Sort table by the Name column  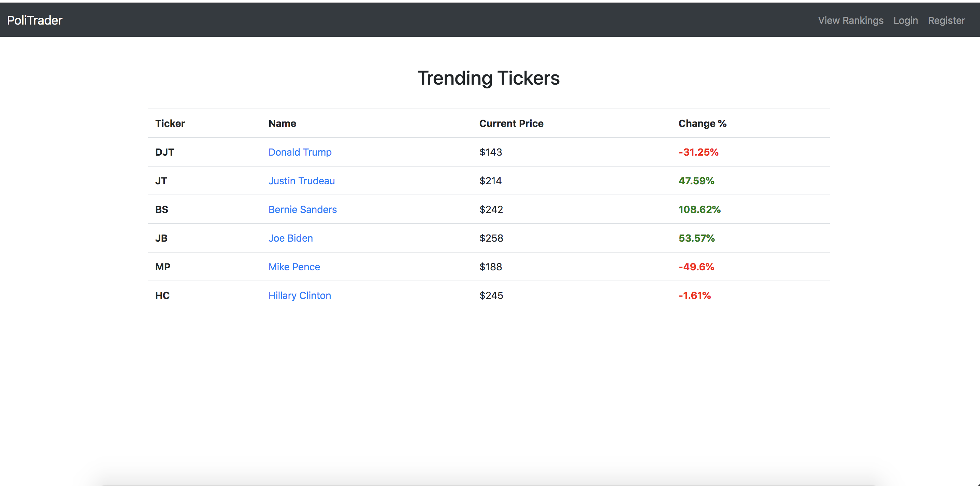pos(282,123)
